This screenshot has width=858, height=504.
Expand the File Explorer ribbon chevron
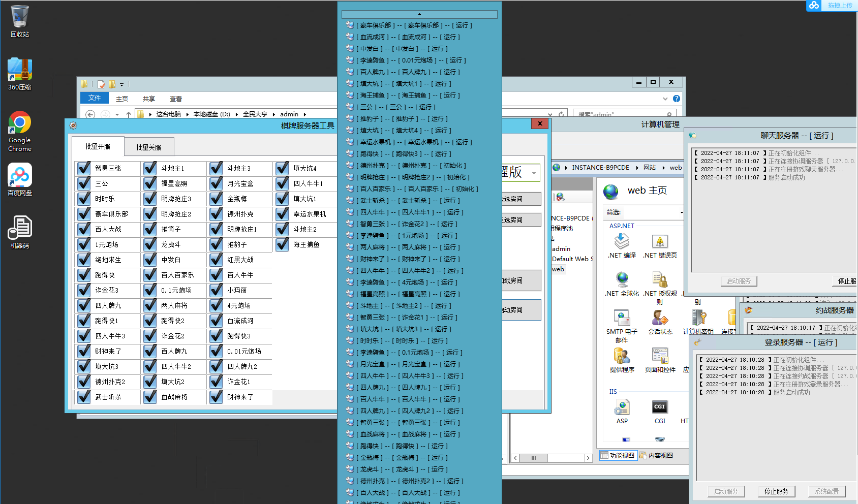(x=665, y=99)
